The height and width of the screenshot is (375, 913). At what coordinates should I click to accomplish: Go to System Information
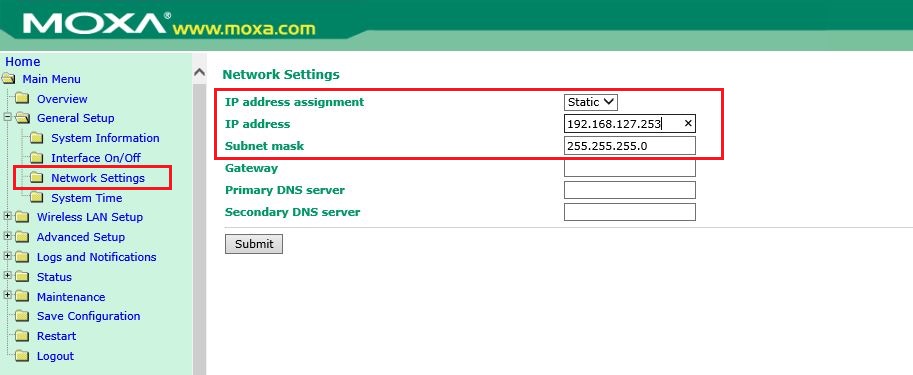click(x=105, y=139)
